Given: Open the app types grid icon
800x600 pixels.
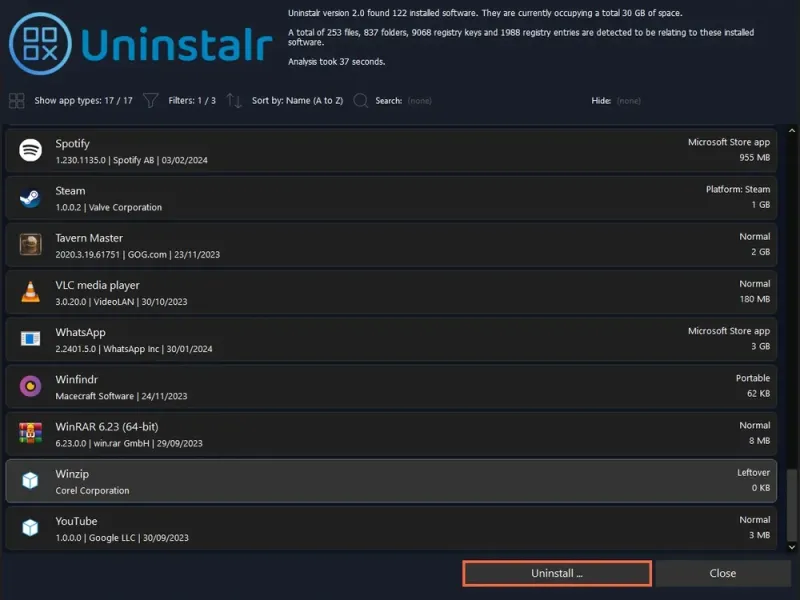Looking at the screenshot, I should [17, 101].
